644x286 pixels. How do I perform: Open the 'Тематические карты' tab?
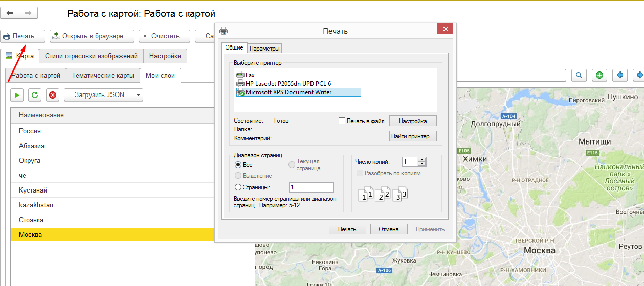[x=103, y=75]
